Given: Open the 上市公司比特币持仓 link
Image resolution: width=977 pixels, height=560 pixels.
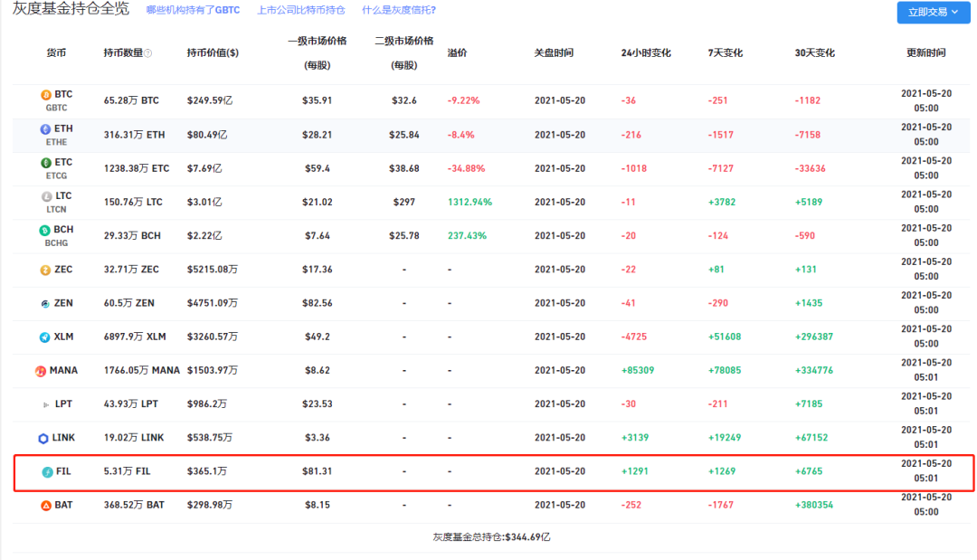Looking at the screenshot, I should pos(302,10).
